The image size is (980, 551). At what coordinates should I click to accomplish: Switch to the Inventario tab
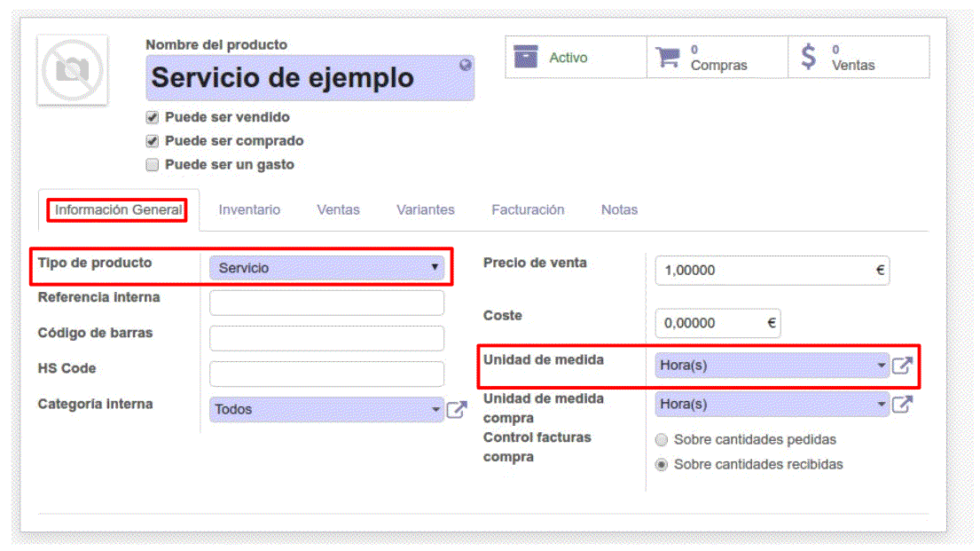point(249,210)
